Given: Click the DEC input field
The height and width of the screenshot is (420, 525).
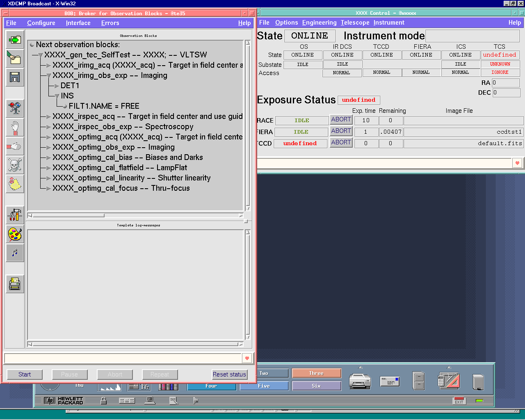Looking at the screenshot, I should 506,92.
